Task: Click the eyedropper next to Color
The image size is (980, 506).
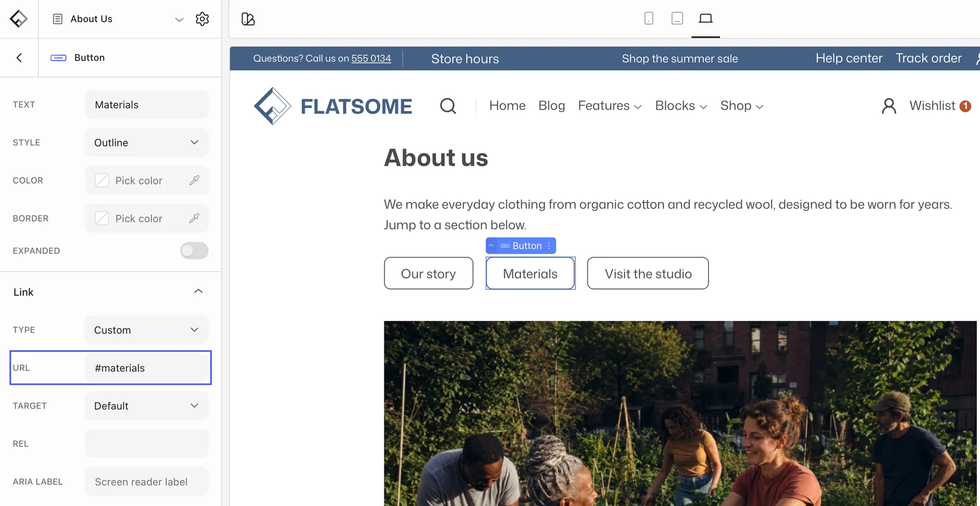Action: pyautogui.click(x=194, y=180)
